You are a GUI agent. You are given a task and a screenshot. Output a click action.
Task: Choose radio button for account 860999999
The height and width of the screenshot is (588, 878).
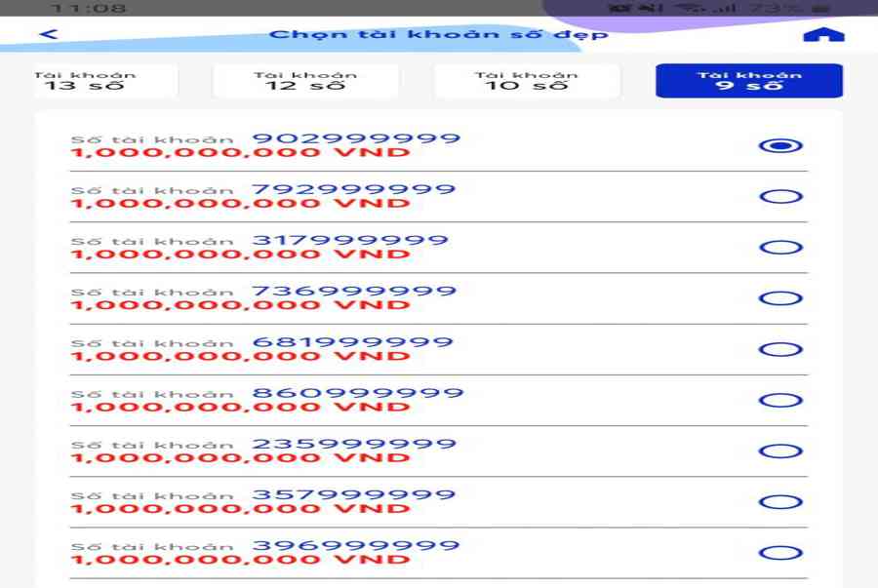(x=780, y=400)
